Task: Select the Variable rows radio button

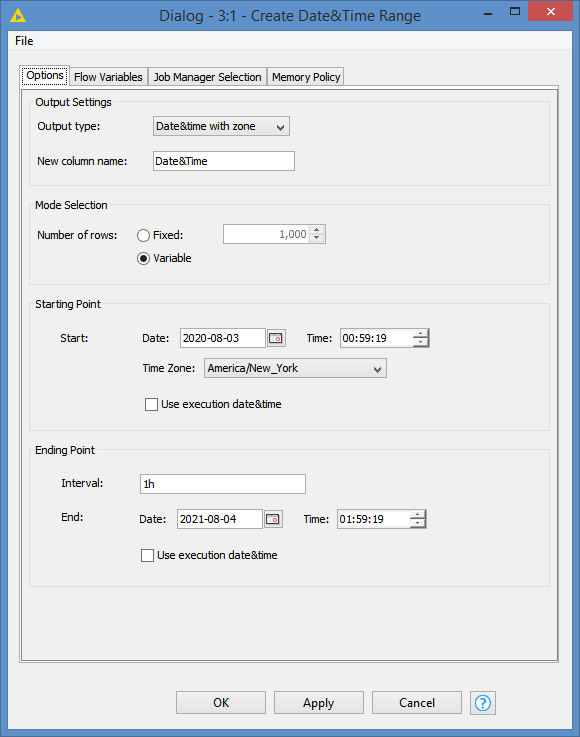Action: pyautogui.click(x=143, y=259)
